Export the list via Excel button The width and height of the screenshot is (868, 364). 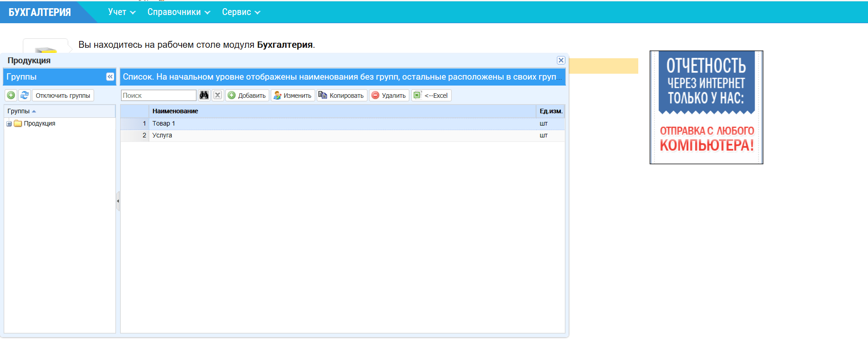tap(431, 95)
